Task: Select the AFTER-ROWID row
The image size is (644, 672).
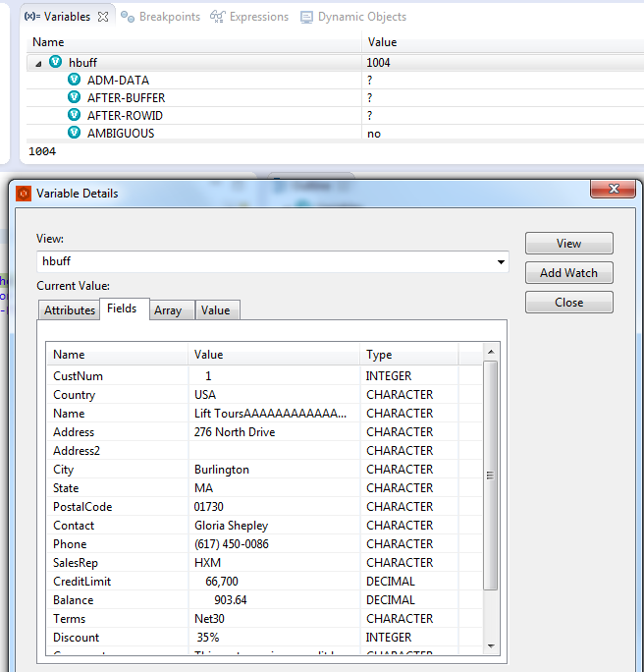Action: tap(336, 115)
